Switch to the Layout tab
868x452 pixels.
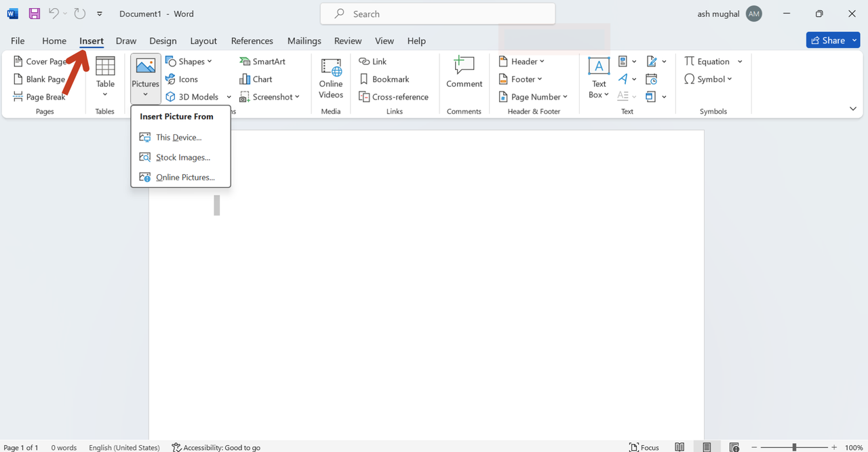[203, 41]
